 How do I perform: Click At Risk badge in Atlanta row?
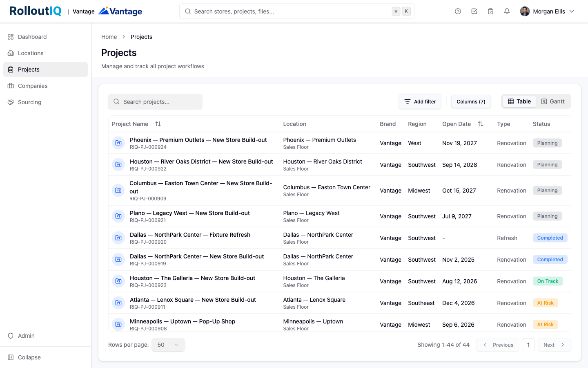click(545, 303)
